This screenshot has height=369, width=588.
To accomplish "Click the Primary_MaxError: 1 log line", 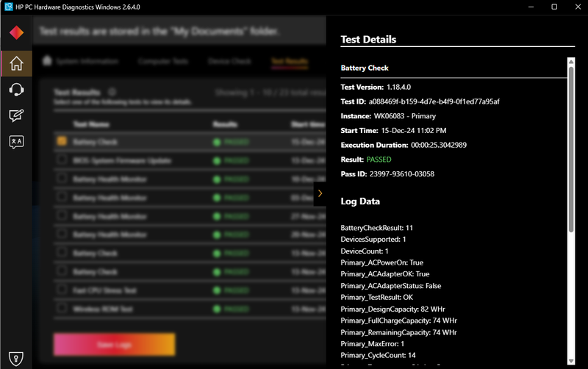I will 373,344.
